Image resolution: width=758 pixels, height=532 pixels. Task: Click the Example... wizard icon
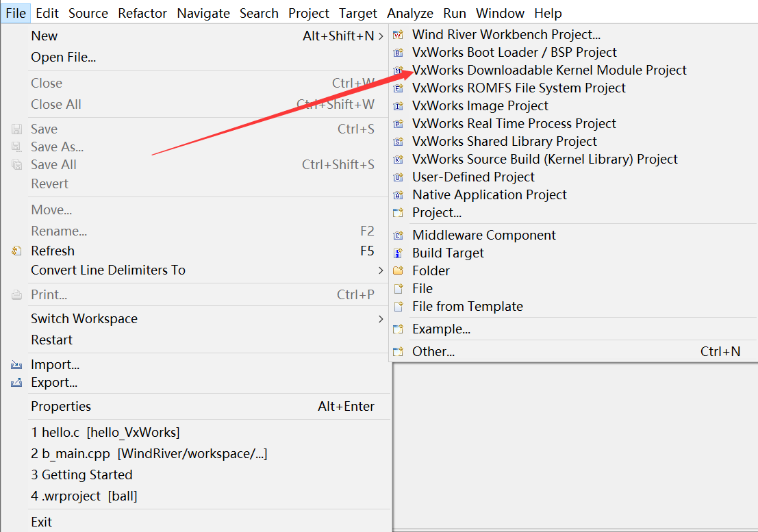398,329
